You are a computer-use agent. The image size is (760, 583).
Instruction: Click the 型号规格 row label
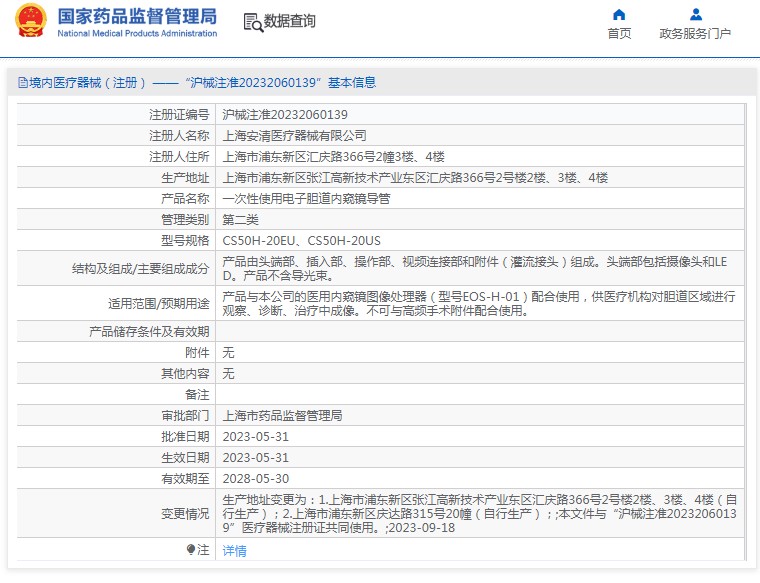pos(185,241)
